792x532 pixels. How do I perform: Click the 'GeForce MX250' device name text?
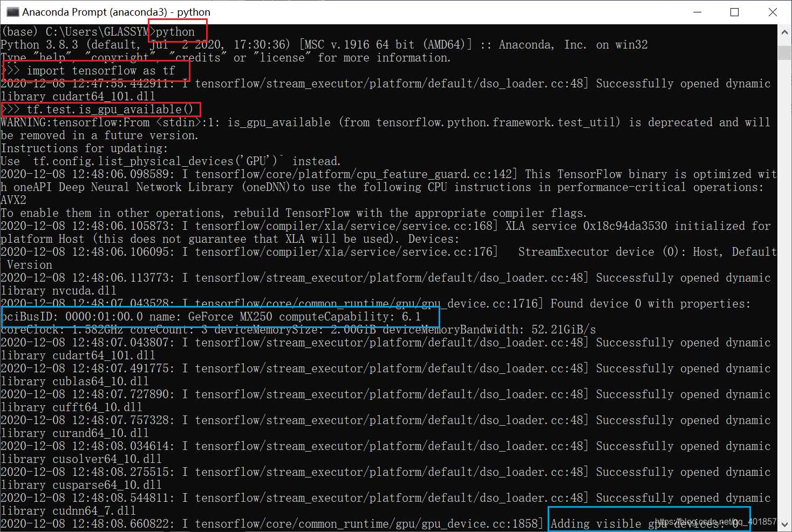click(x=230, y=317)
